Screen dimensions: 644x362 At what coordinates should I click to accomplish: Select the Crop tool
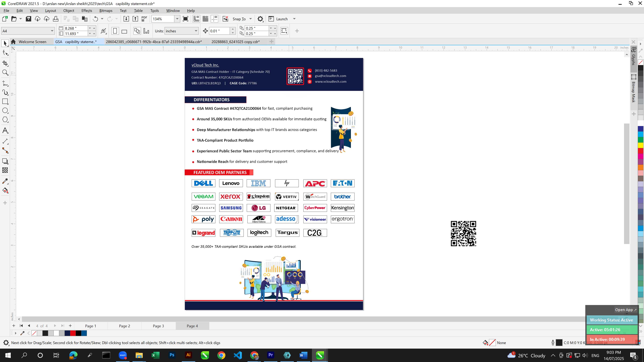[5, 63]
